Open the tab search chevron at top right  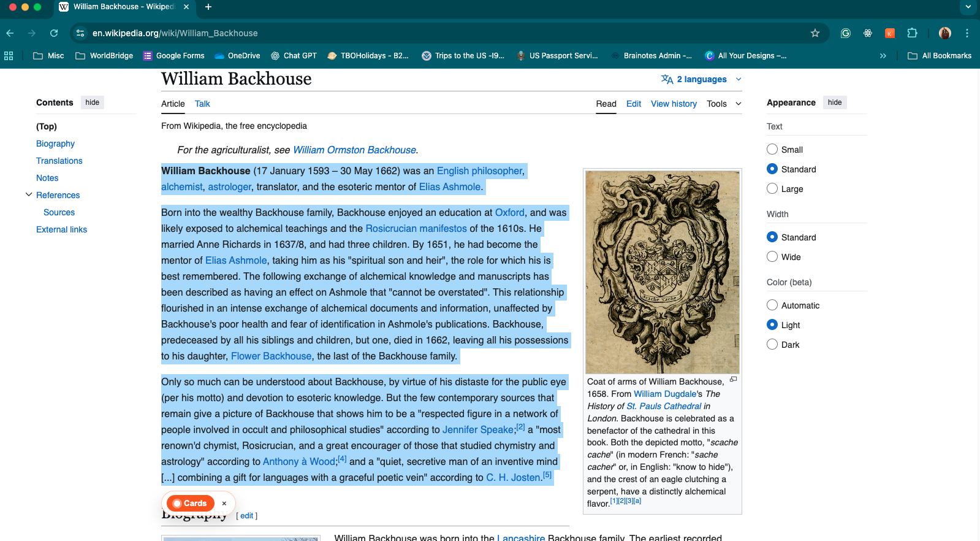(968, 7)
